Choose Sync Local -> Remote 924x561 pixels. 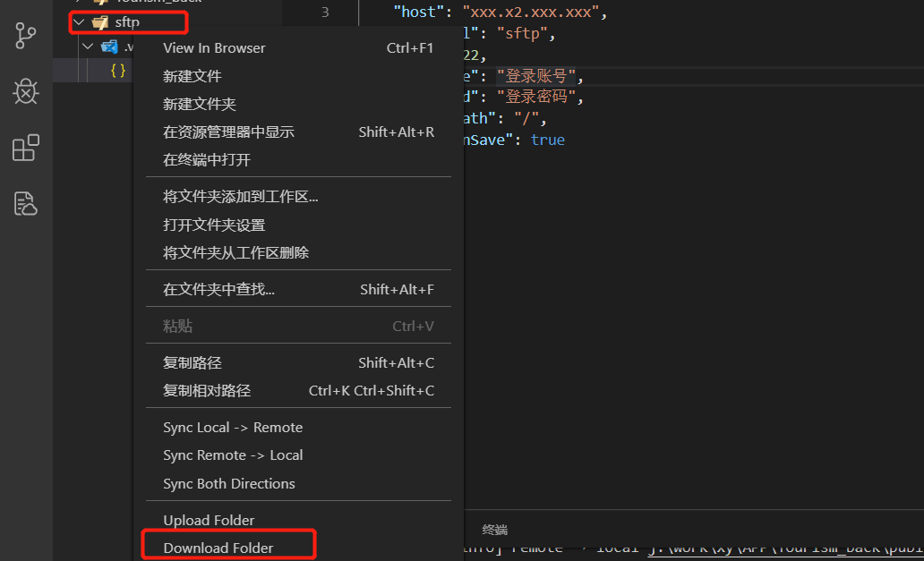point(233,427)
